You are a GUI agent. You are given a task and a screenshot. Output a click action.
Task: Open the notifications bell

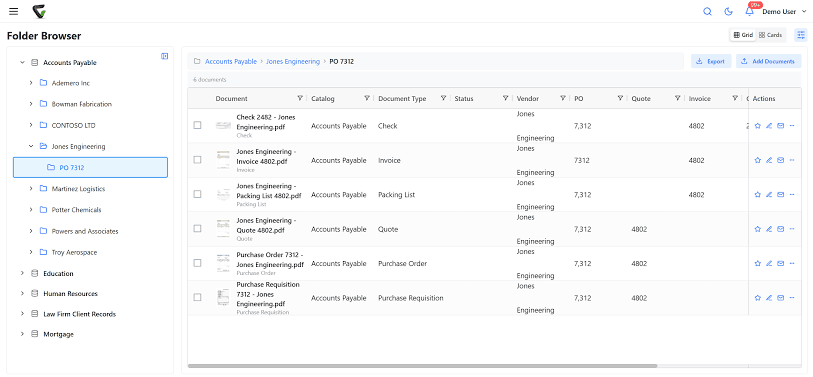tap(749, 11)
